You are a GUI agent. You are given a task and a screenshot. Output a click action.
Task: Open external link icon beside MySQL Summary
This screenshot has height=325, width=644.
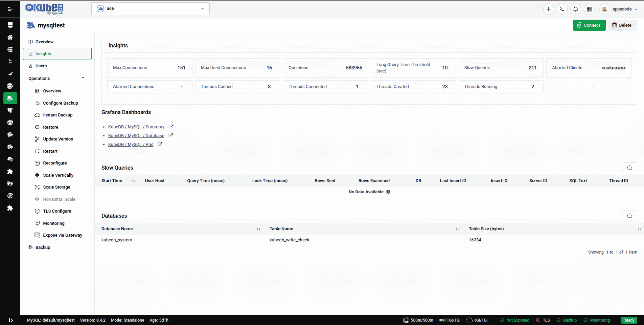171,127
